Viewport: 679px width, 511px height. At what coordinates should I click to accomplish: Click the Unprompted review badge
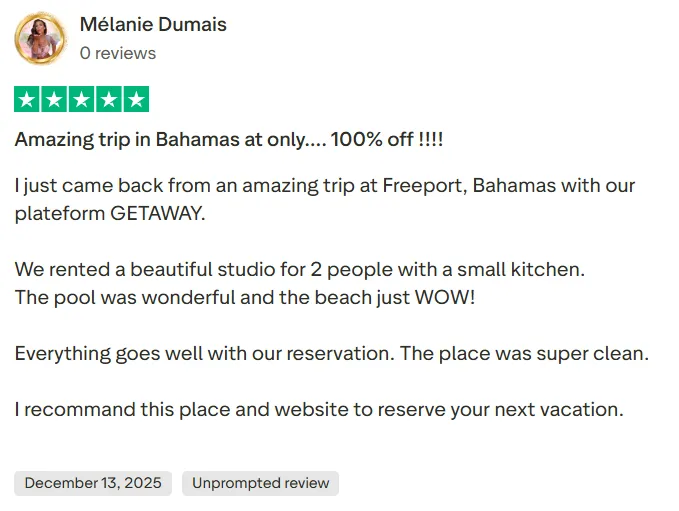260,483
